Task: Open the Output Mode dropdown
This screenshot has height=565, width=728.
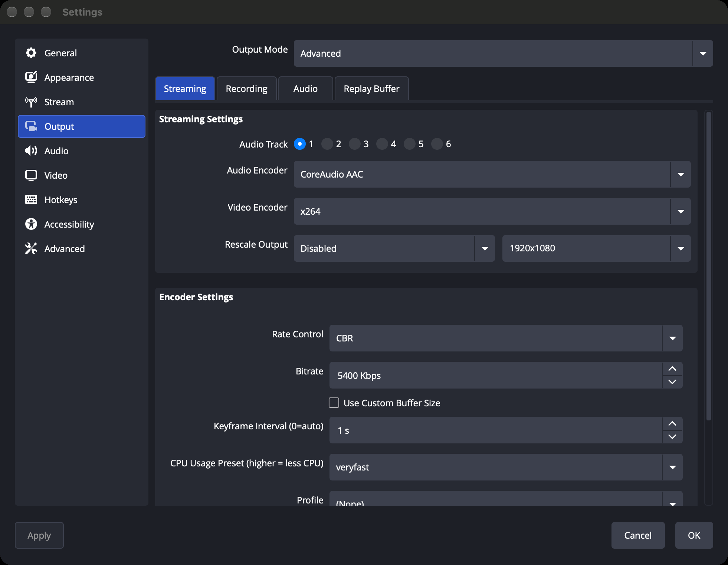Action: 503,53
